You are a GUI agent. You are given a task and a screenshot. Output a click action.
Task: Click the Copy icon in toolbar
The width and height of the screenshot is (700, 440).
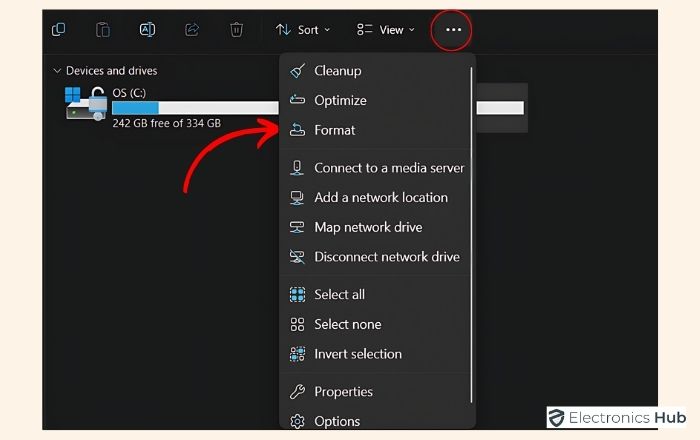click(58, 30)
